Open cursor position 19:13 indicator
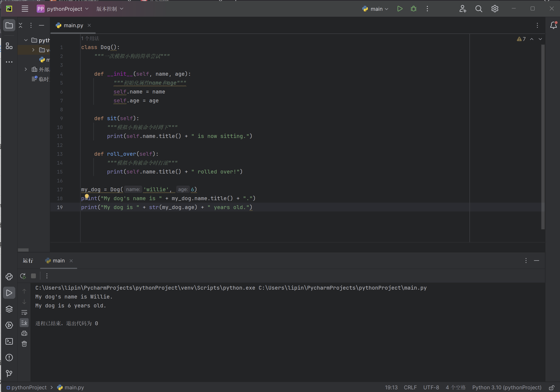The height and width of the screenshot is (392, 560). click(x=391, y=387)
